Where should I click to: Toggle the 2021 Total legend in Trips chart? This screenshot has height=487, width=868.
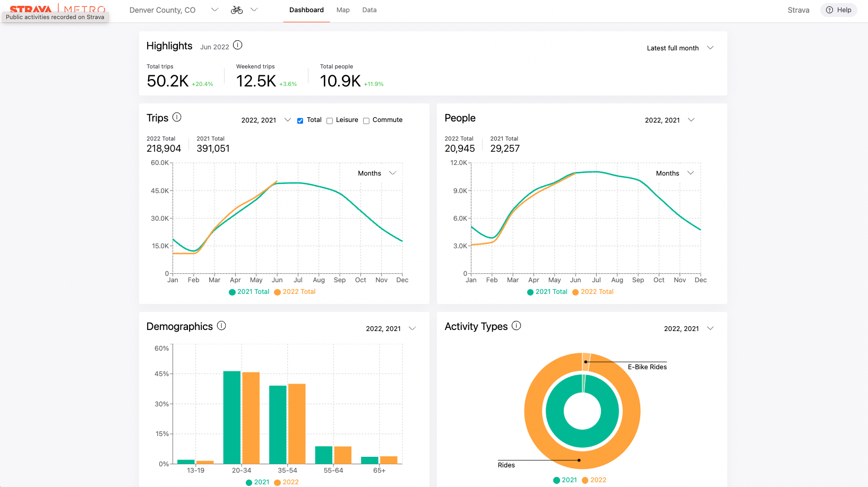[x=249, y=292]
